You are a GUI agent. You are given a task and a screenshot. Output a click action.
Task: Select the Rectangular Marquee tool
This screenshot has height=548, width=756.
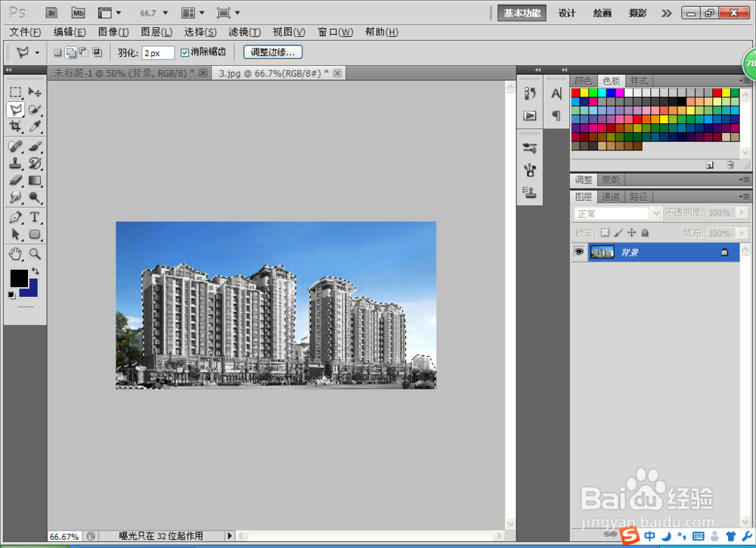[15, 91]
